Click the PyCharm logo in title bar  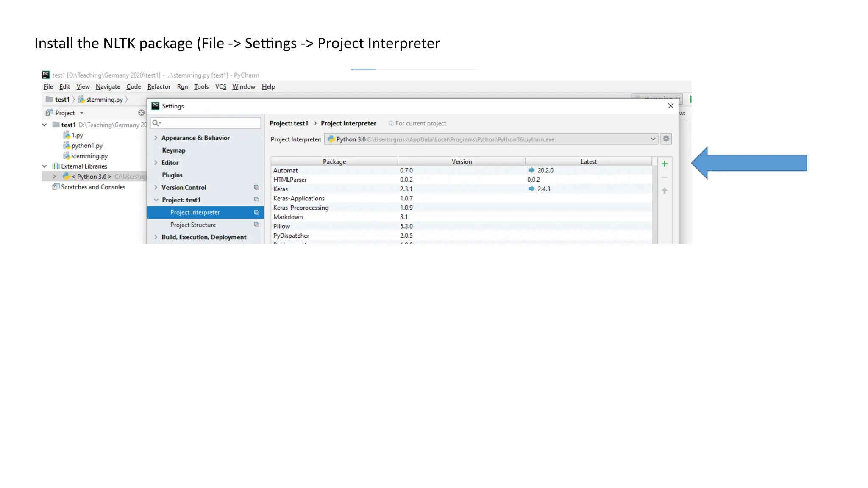(x=46, y=75)
